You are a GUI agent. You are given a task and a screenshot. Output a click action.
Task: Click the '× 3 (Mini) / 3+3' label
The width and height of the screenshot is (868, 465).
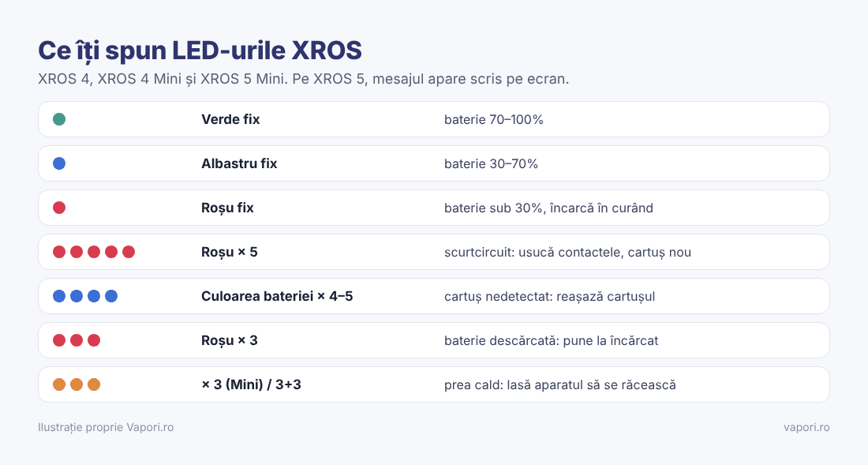point(251,384)
